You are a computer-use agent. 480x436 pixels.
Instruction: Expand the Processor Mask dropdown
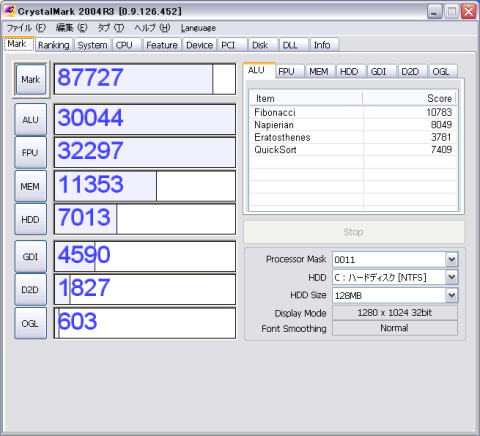point(452,259)
